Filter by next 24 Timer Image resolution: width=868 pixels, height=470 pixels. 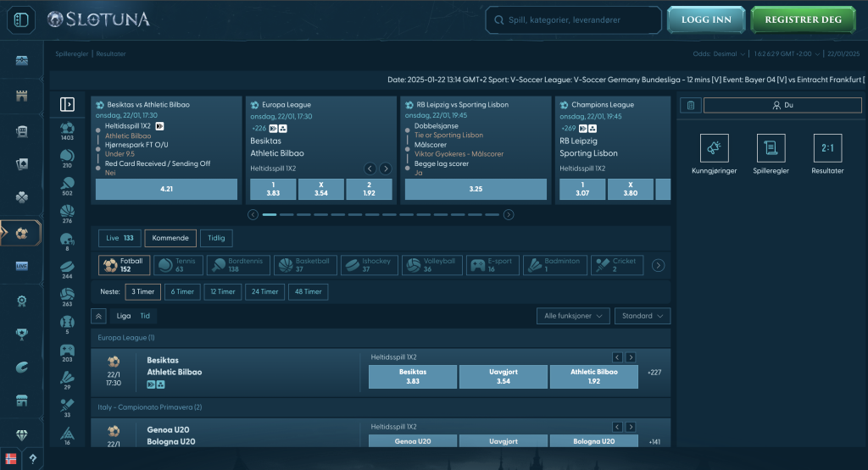pyautogui.click(x=264, y=292)
